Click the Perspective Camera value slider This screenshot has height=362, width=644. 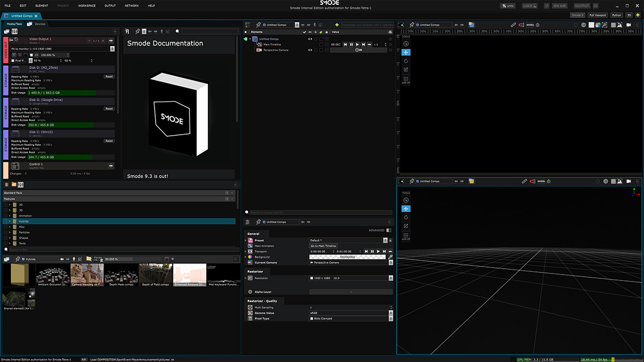click(358, 50)
